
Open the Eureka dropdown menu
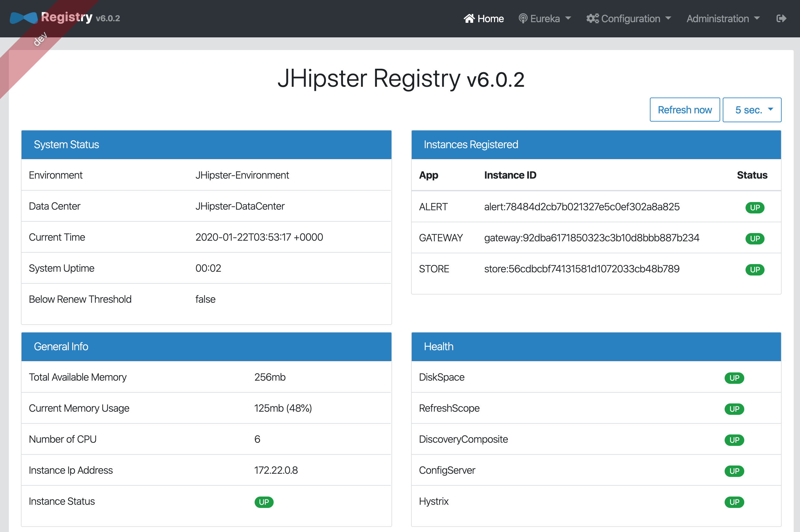[546, 18]
